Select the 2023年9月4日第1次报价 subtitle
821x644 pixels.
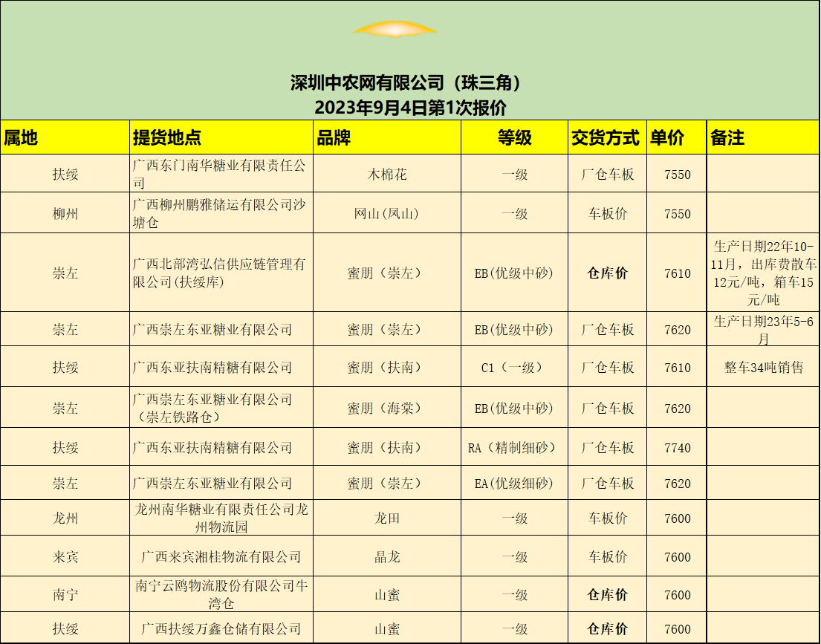tap(409, 107)
